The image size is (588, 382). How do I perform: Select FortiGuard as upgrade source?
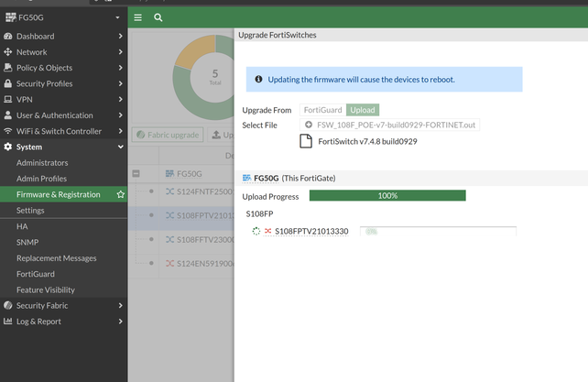coord(323,110)
